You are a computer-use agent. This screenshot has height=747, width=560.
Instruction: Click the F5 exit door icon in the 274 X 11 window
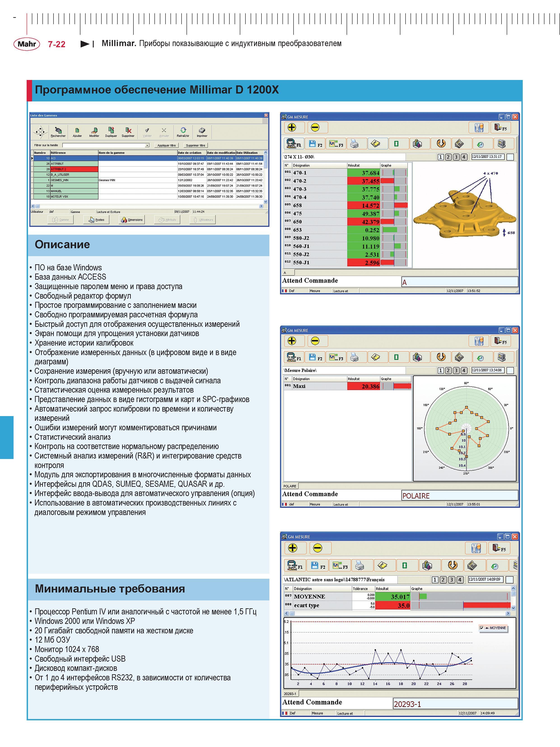[501, 127]
